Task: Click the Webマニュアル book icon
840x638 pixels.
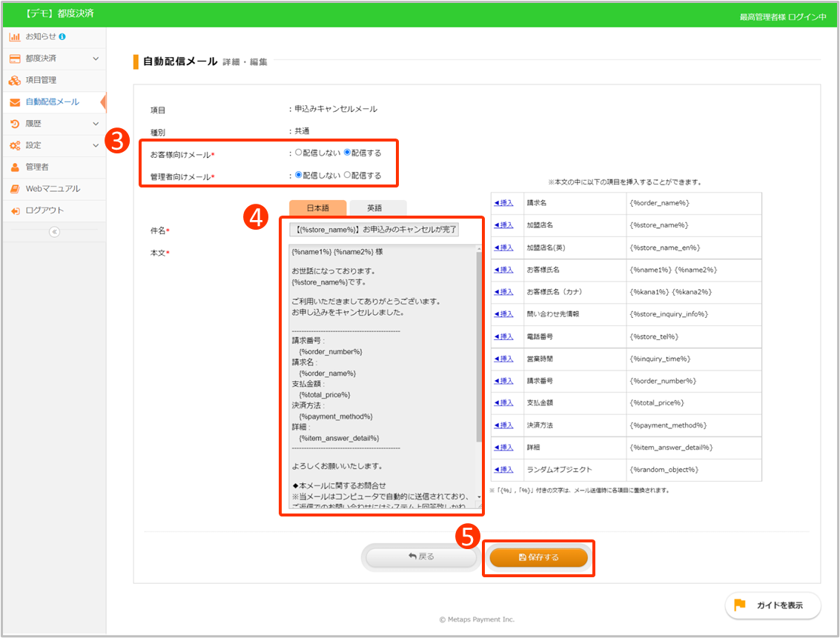Action: (x=15, y=189)
